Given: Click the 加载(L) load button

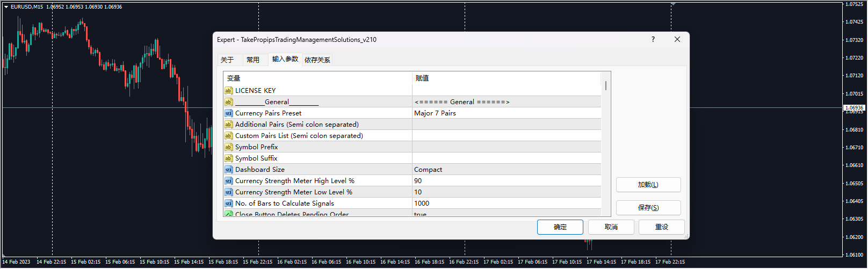Looking at the screenshot, I should [x=648, y=185].
